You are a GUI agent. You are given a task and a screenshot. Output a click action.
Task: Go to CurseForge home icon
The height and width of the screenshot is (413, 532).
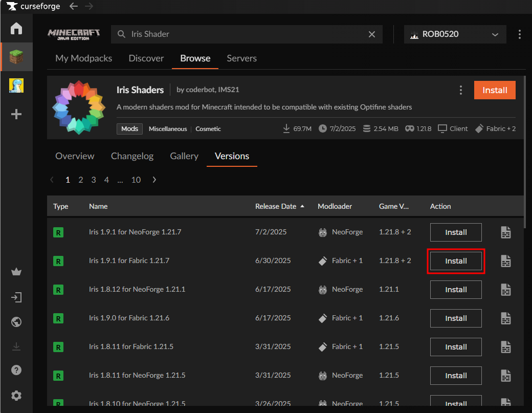pos(16,28)
